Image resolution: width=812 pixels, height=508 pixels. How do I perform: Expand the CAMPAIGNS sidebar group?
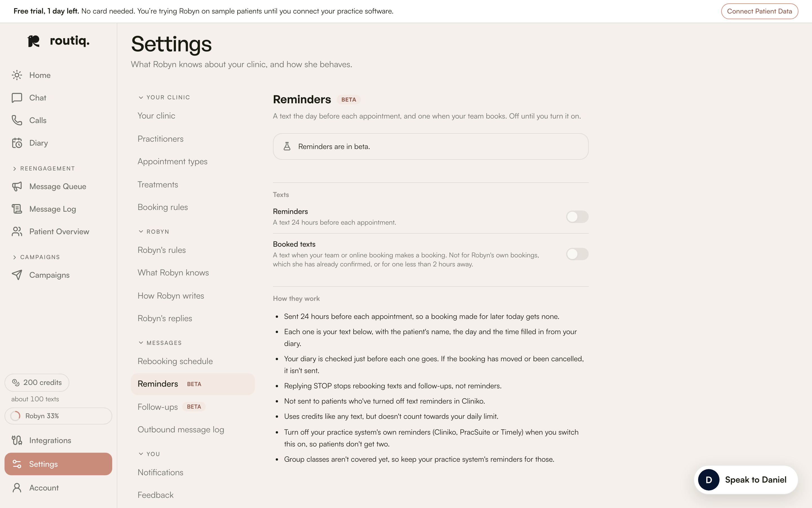(36, 257)
